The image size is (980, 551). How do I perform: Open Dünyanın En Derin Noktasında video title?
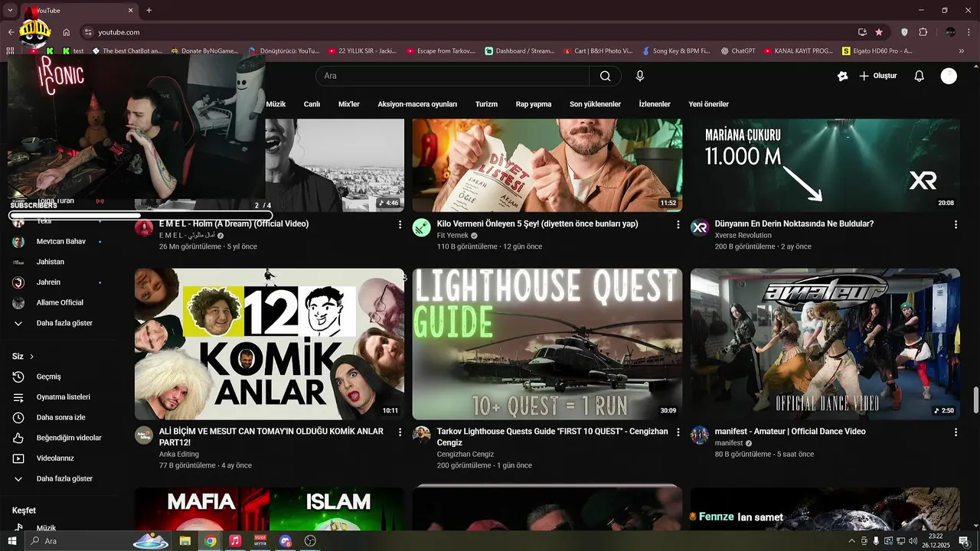[x=794, y=224]
